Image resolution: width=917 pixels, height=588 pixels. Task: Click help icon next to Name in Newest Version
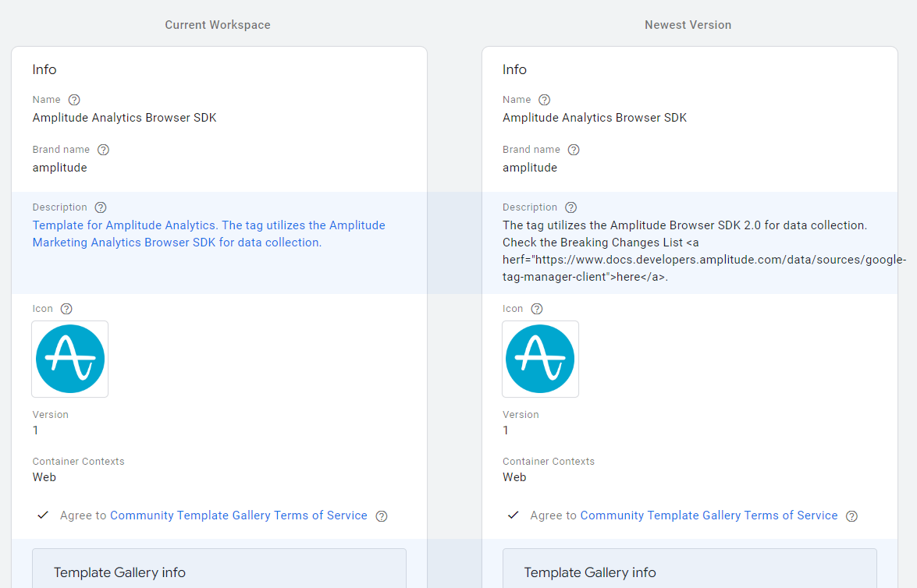[545, 100]
